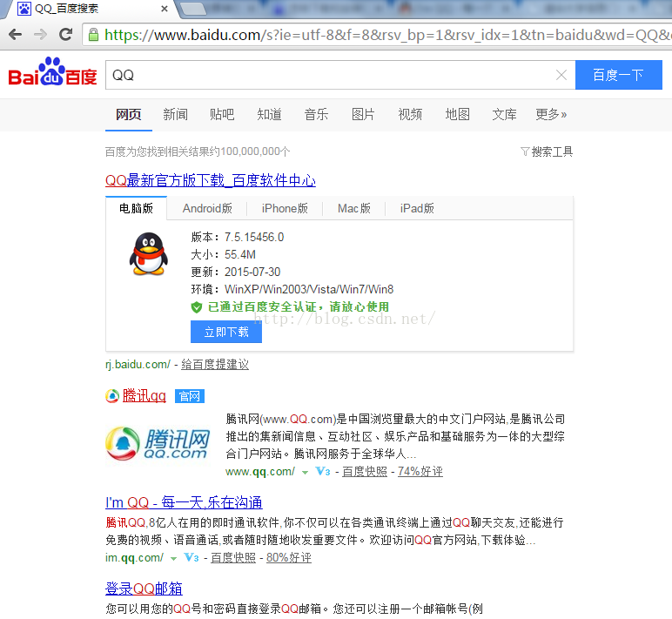The image size is (672, 619).
Task: Expand dropdown arrow after www.qq.com/
Action: (x=305, y=473)
